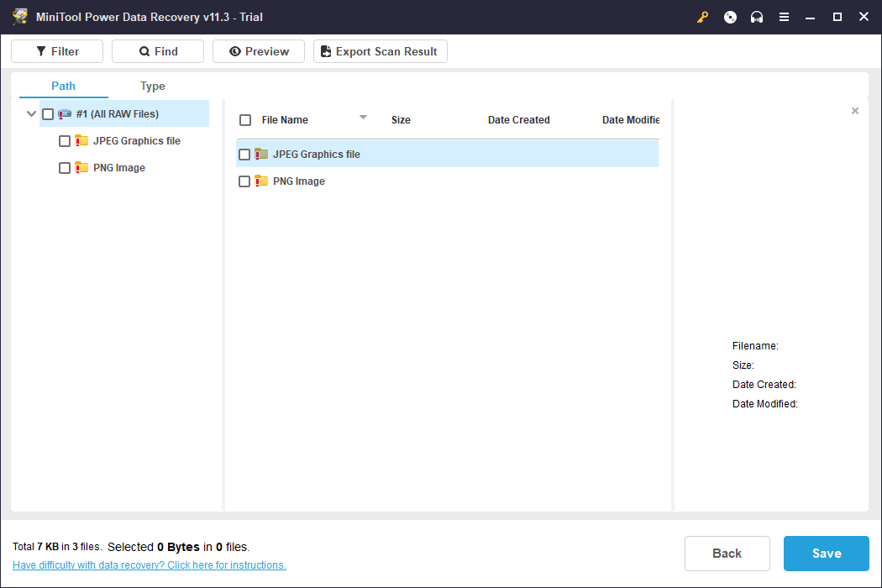882x588 pixels.
Task: Tick the PNG Image checkbox in tree
Action: click(x=65, y=168)
